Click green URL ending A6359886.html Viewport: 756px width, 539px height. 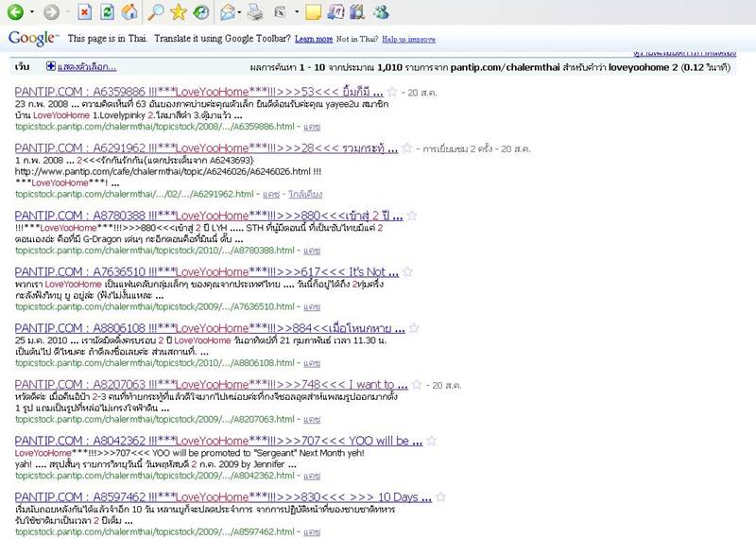[x=155, y=127]
